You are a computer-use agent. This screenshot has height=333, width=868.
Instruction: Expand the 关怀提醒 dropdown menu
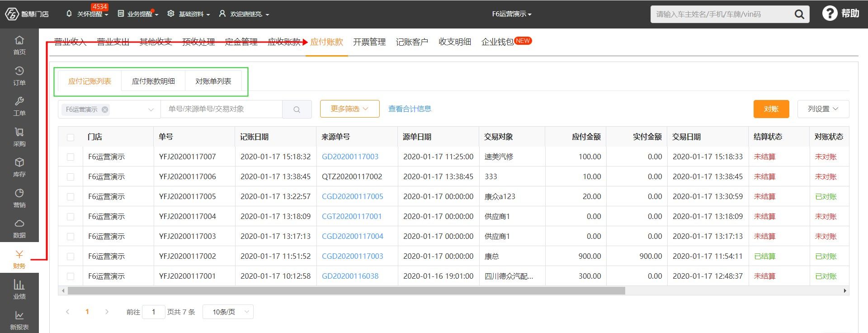point(106,15)
